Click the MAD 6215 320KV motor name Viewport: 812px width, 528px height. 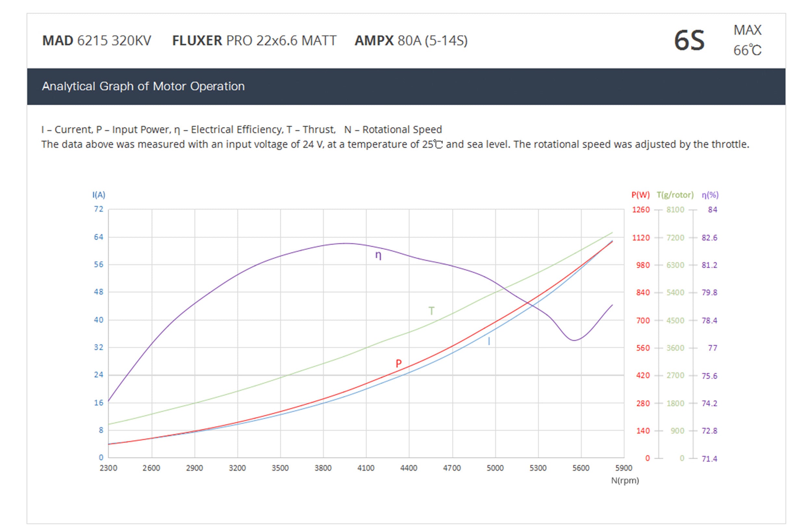click(96, 41)
